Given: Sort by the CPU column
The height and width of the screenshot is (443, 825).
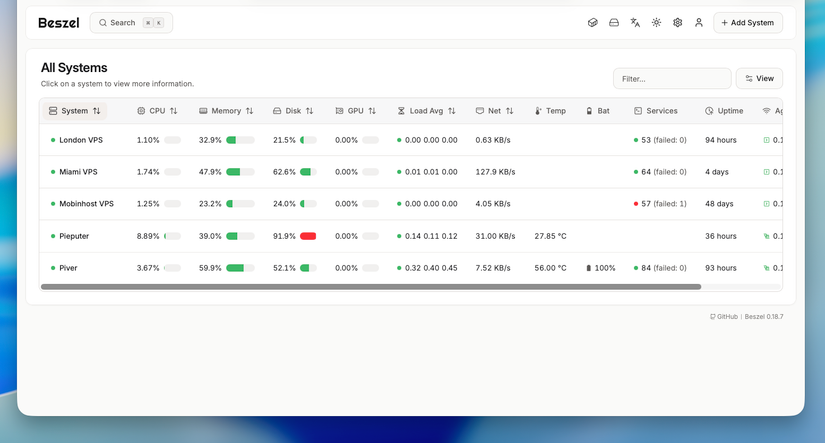Looking at the screenshot, I should point(157,111).
